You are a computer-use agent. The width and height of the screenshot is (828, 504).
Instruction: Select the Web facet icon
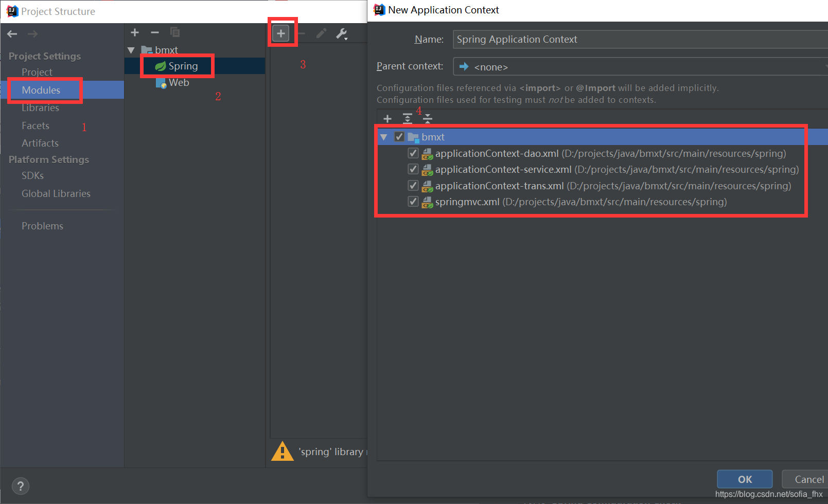(x=161, y=83)
